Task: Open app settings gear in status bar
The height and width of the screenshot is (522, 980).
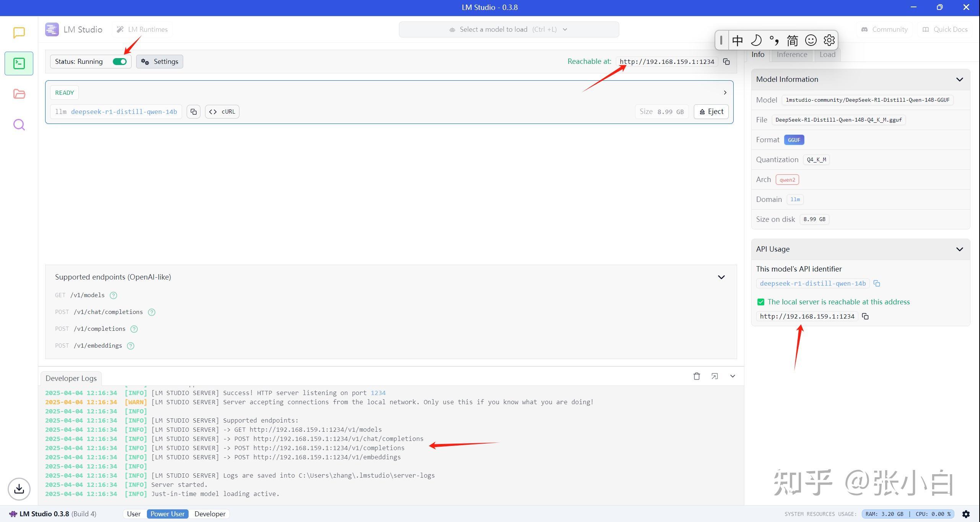Action: 966,514
